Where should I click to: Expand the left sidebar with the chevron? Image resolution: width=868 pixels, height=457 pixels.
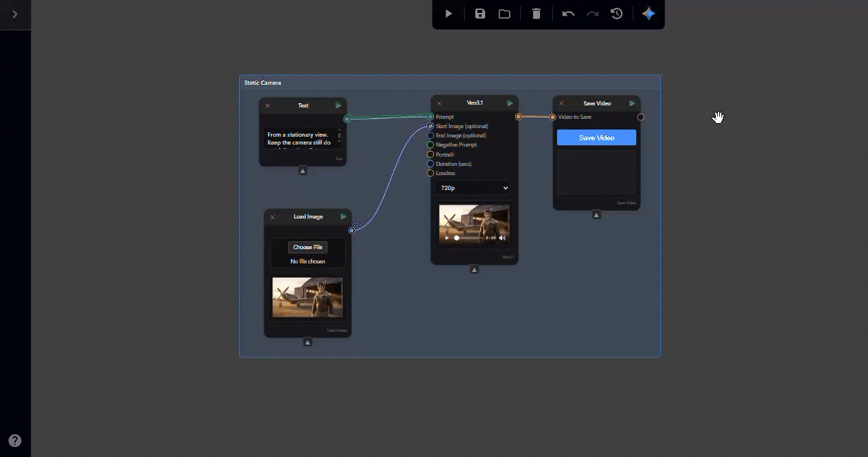(x=15, y=14)
